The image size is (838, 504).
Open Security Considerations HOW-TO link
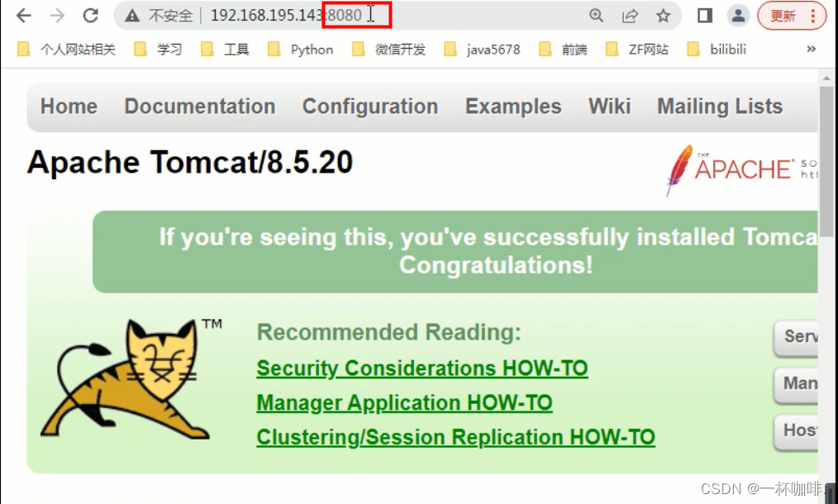tap(422, 368)
